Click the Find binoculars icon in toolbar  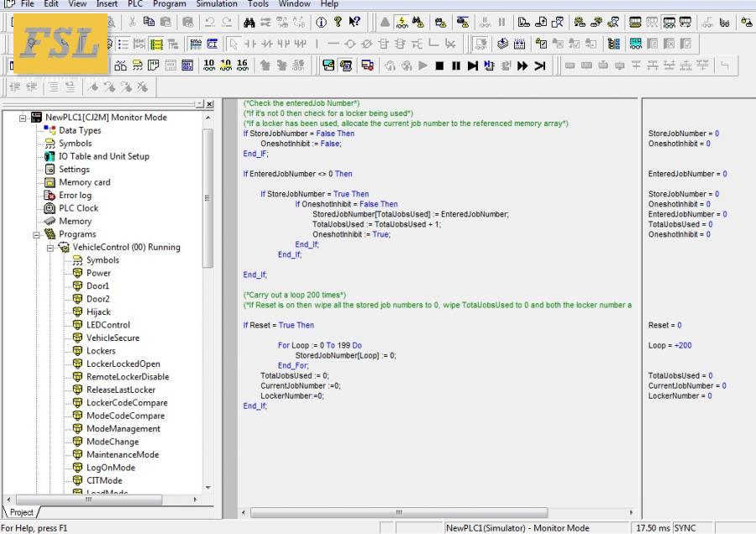point(250,23)
